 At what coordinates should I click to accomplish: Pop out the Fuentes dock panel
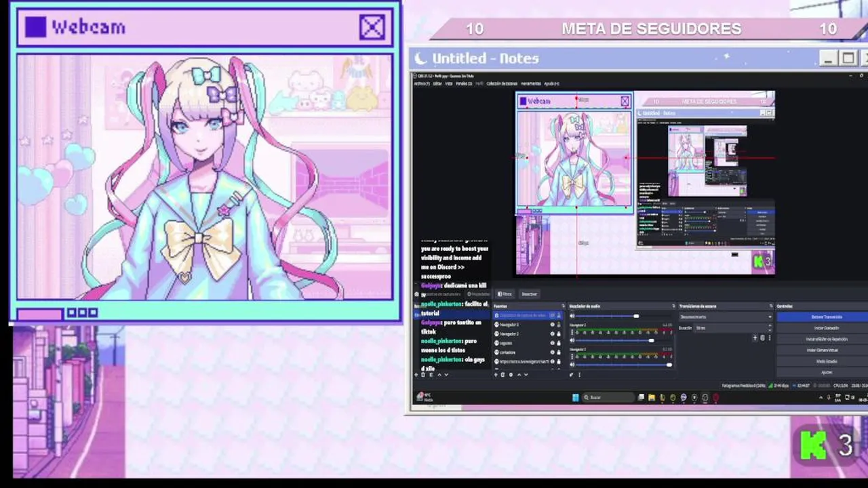(564, 306)
